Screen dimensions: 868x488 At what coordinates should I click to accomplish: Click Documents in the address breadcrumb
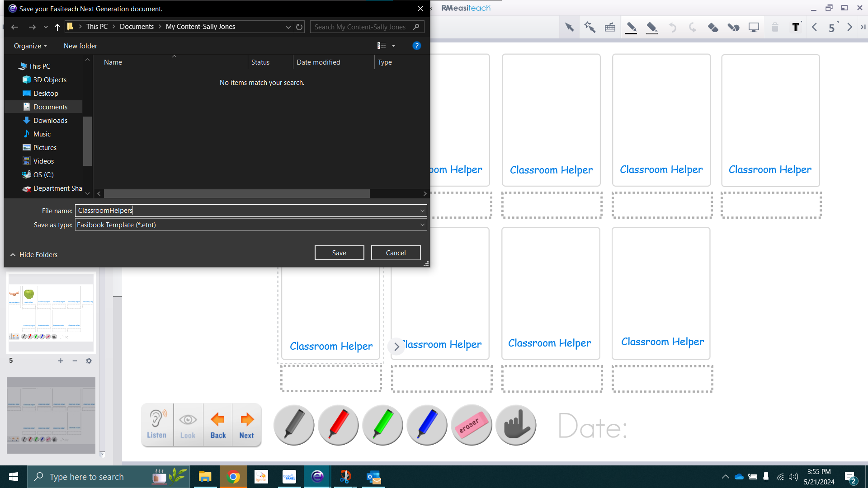[x=137, y=27]
